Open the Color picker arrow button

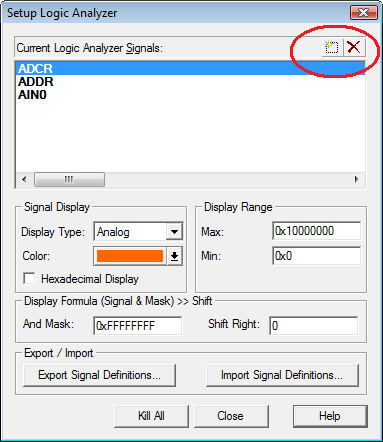coord(174,256)
